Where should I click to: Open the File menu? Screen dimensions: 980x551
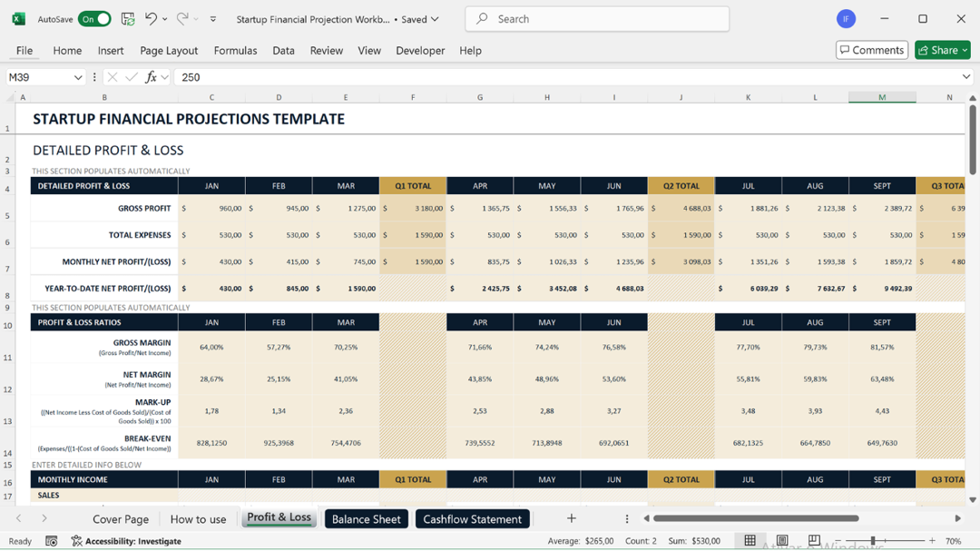(24, 51)
